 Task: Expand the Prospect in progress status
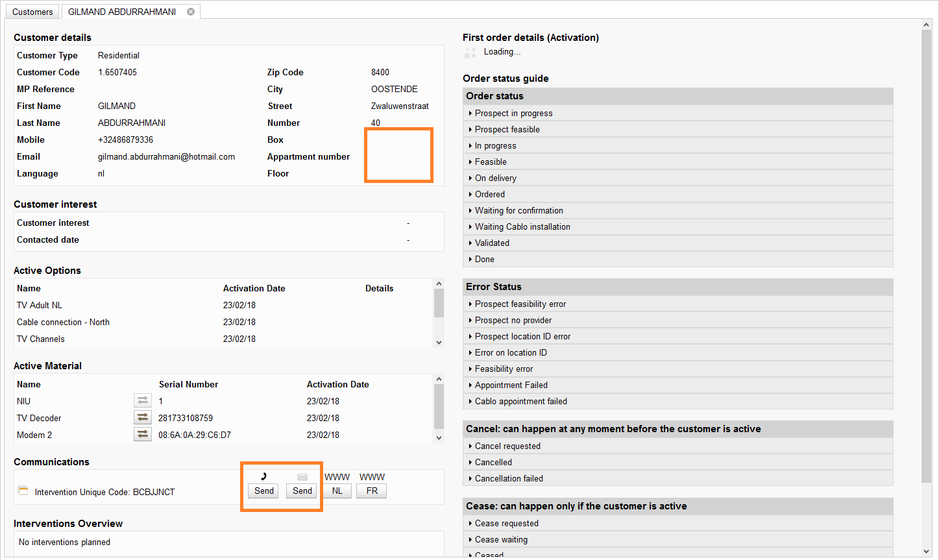[x=513, y=113]
